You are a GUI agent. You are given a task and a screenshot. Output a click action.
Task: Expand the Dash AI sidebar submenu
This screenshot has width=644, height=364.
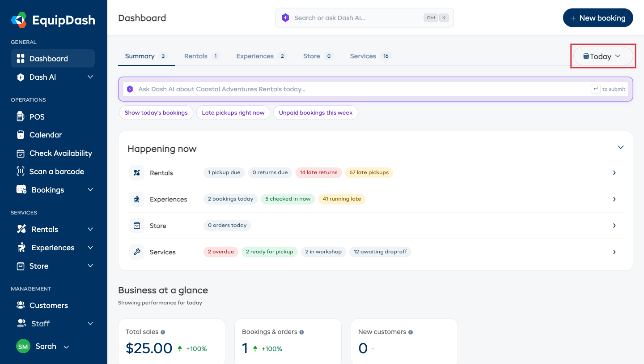(90, 77)
